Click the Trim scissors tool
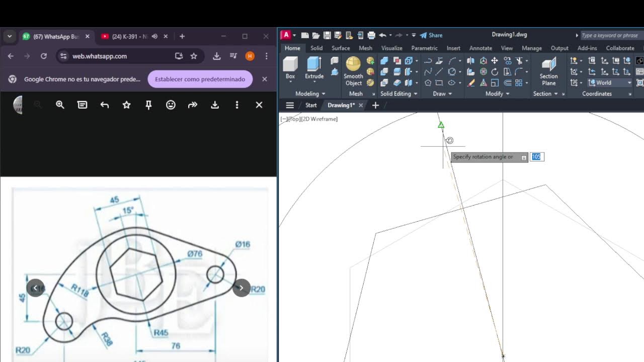Image resolution: width=644 pixels, height=362 pixels. [519, 60]
